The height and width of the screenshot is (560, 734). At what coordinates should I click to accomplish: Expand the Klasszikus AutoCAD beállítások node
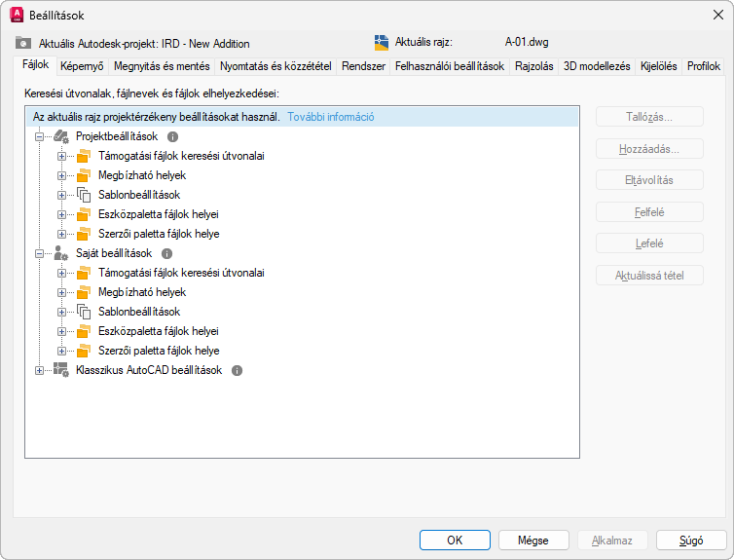(40, 370)
